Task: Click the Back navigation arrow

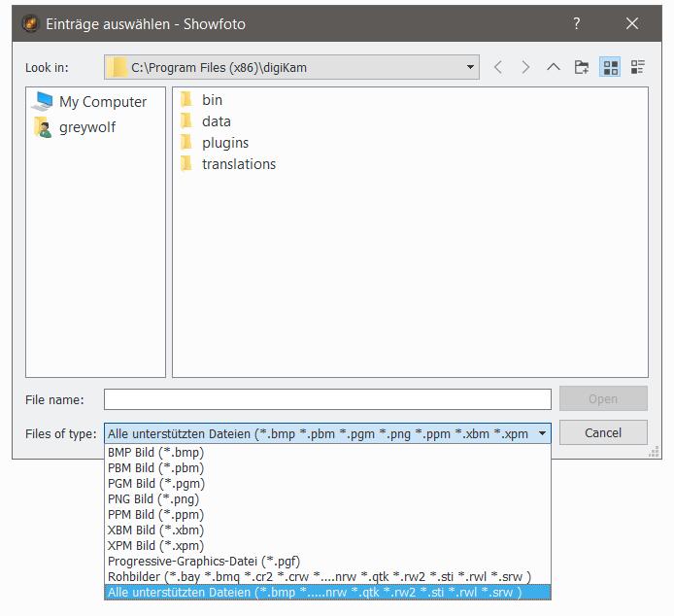Action: click(498, 67)
